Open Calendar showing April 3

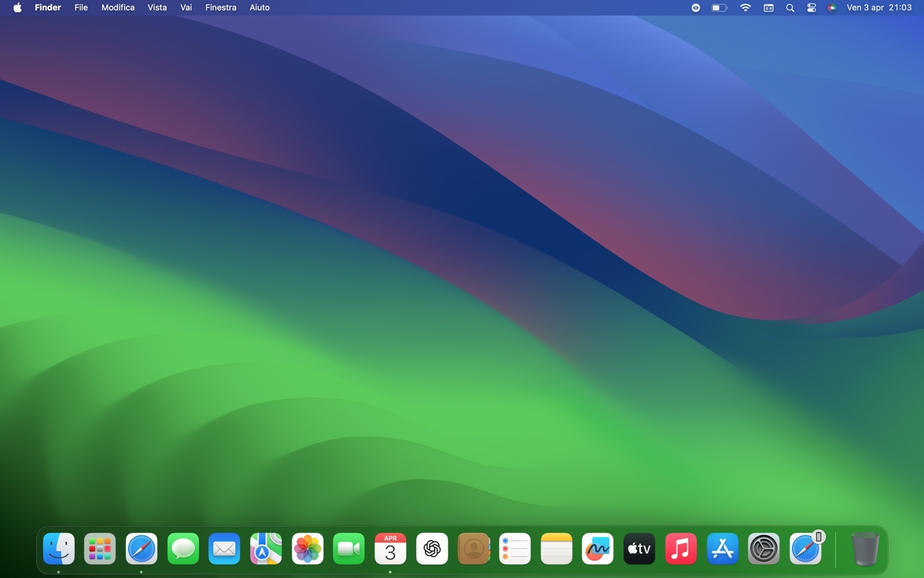[390, 548]
